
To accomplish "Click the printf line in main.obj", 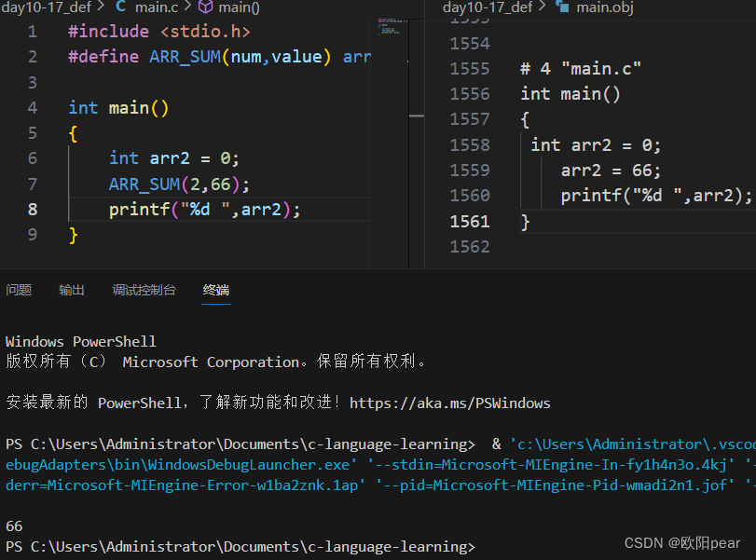I will point(656,195).
